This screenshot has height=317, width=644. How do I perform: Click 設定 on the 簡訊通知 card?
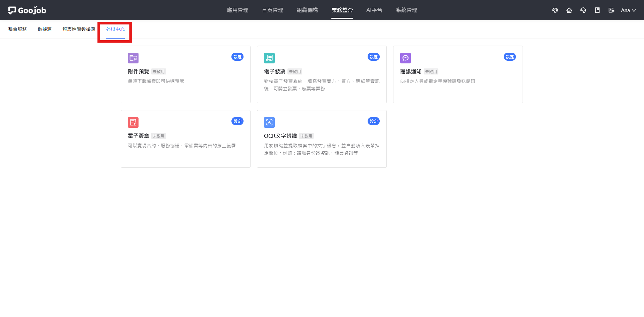(x=510, y=57)
